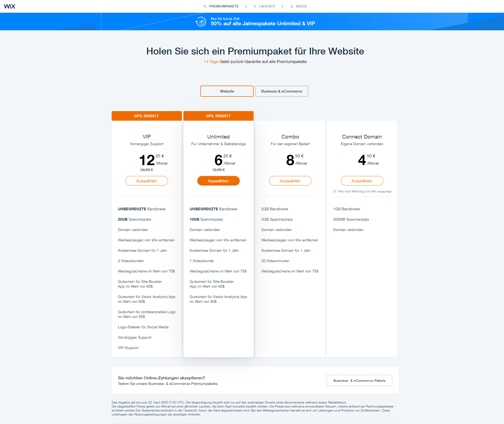Click chevron after Laufzeit step

tap(283, 6)
